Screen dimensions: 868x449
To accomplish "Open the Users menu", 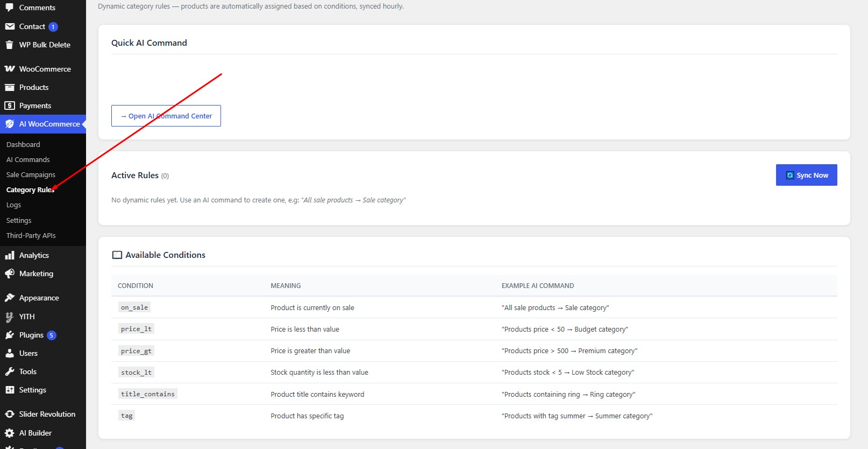I will point(43,353).
